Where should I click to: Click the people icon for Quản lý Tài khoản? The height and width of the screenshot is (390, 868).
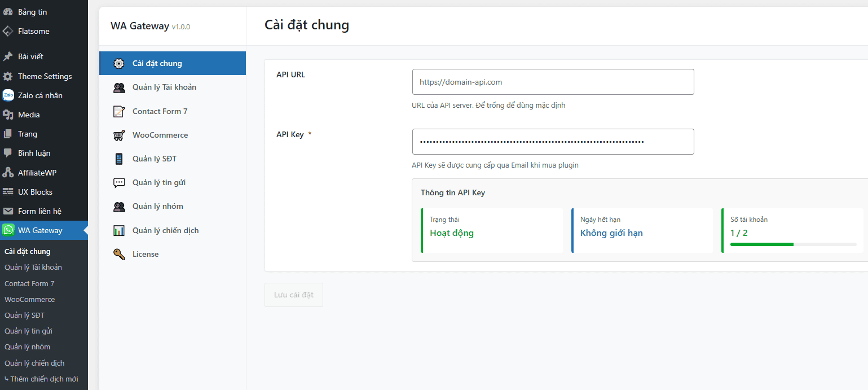pyautogui.click(x=119, y=87)
